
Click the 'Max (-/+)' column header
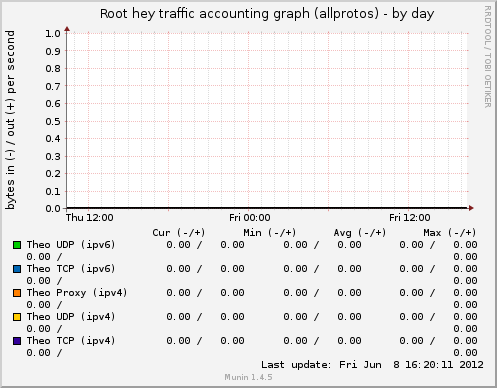pyautogui.click(x=450, y=233)
